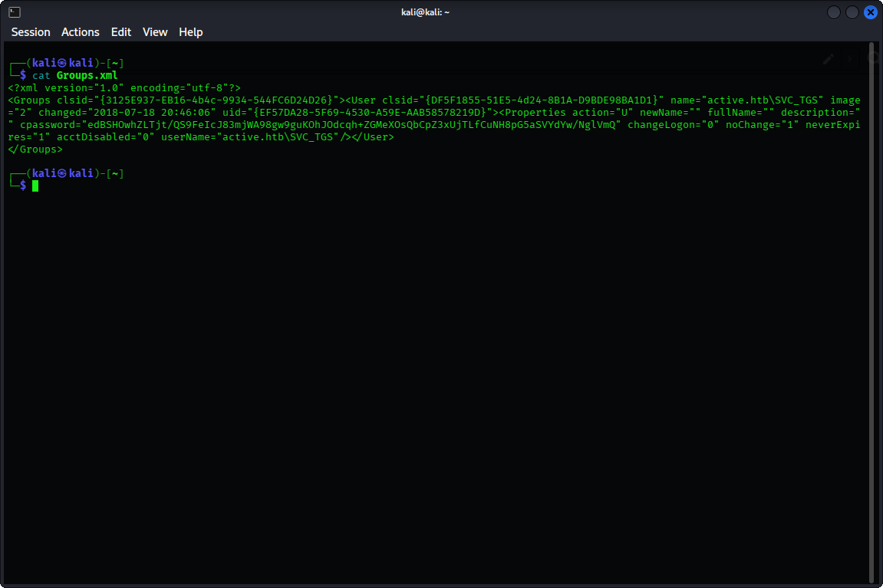Click the acctDisabled="0" attribute text
Screen dimensions: 883x588
(x=105, y=137)
